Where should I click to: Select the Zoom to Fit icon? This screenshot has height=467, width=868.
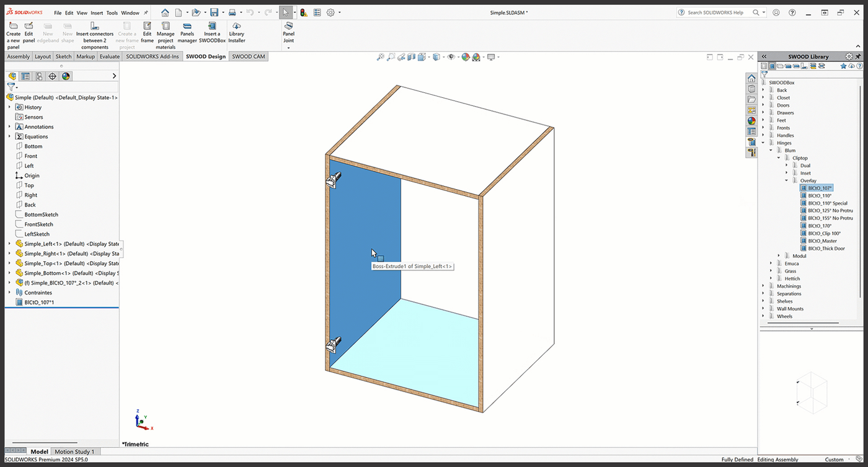coord(380,56)
